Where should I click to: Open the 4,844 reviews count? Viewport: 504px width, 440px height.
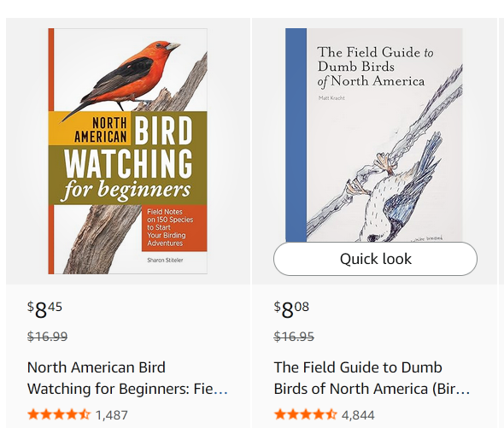(358, 415)
